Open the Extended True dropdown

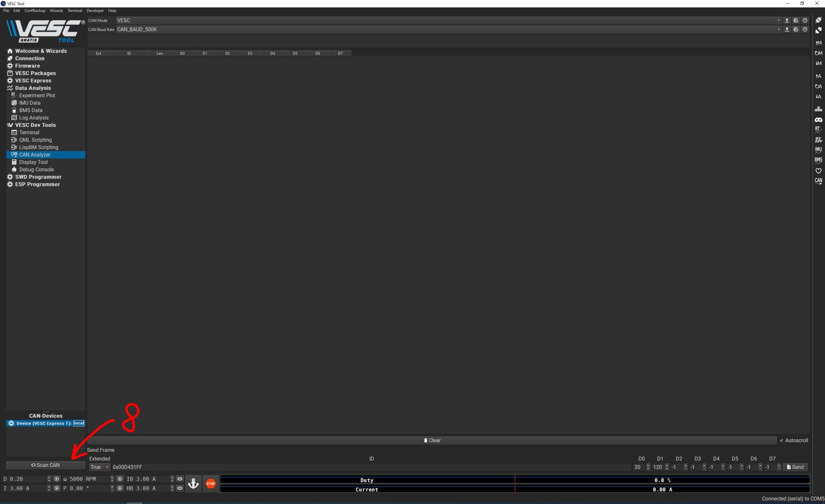pyautogui.click(x=99, y=467)
